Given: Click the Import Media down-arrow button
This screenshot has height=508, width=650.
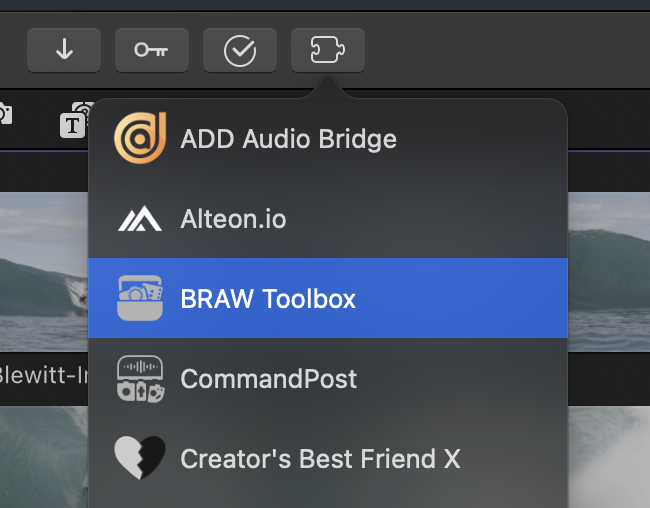Looking at the screenshot, I should pos(64,50).
